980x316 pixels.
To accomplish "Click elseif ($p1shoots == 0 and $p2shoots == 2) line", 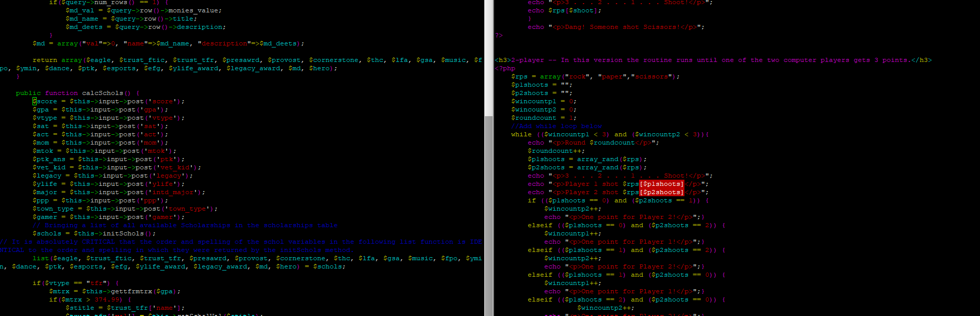I will 626,225.
